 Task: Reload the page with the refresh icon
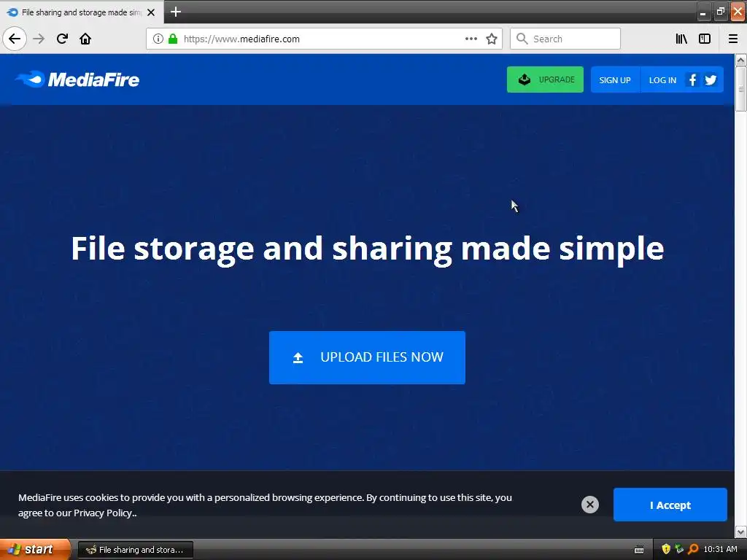click(62, 39)
